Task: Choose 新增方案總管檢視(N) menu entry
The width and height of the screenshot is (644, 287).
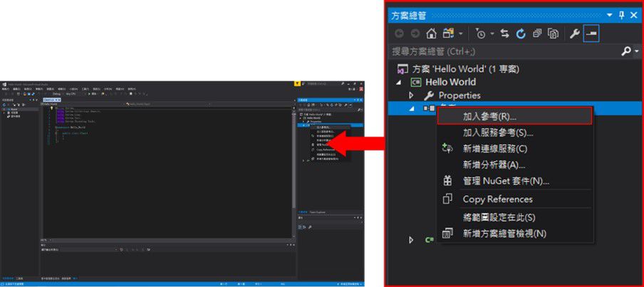Action: (x=514, y=234)
